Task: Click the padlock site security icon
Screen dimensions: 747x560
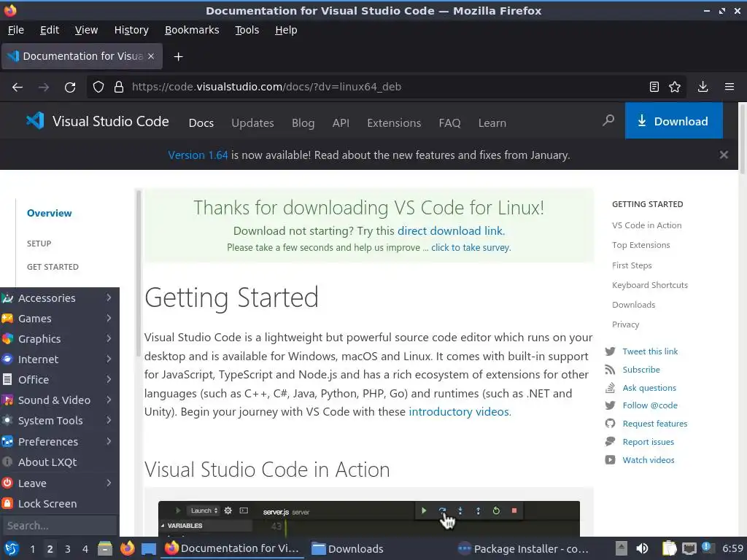Action: tap(119, 87)
